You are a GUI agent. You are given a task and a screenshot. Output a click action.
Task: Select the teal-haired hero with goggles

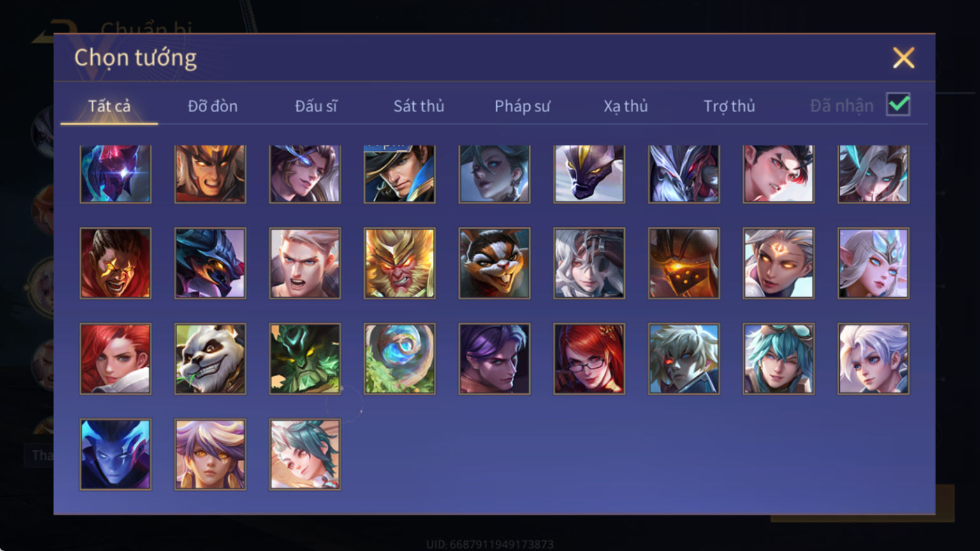point(779,359)
